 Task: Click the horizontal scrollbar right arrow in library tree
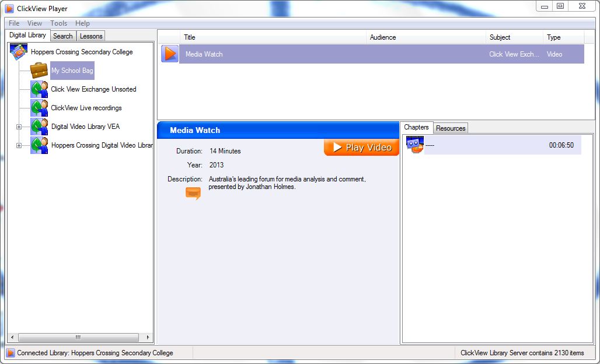(x=148, y=337)
